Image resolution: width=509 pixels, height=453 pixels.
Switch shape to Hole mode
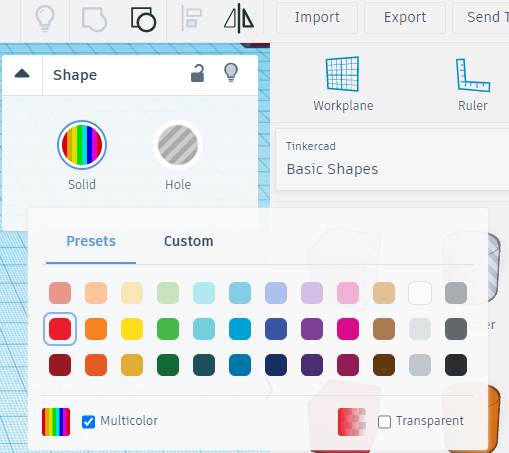[x=178, y=145]
